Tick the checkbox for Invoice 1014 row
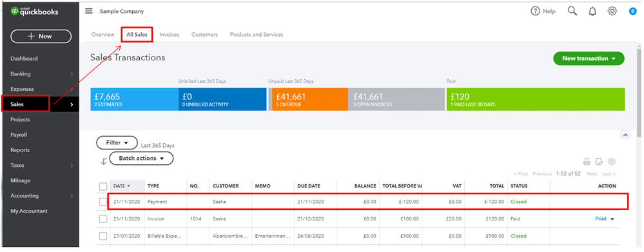644x252 pixels. [103, 218]
